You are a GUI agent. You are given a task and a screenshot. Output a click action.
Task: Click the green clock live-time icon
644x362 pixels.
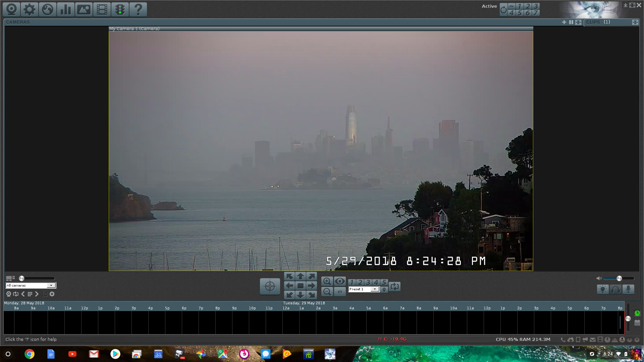click(x=637, y=313)
